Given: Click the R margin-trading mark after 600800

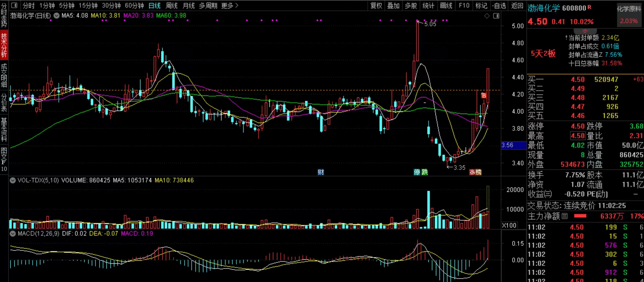Looking at the screenshot, I should point(589,7).
